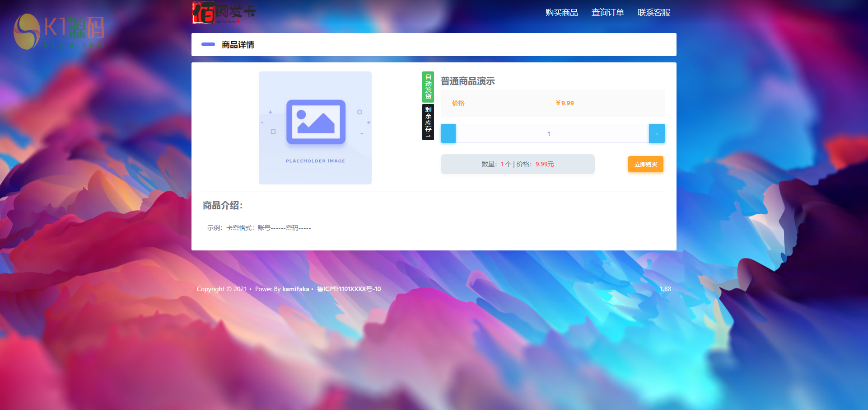This screenshot has height=410, width=868.
Task: Click the kamiFaka footer link
Action: point(295,289)
